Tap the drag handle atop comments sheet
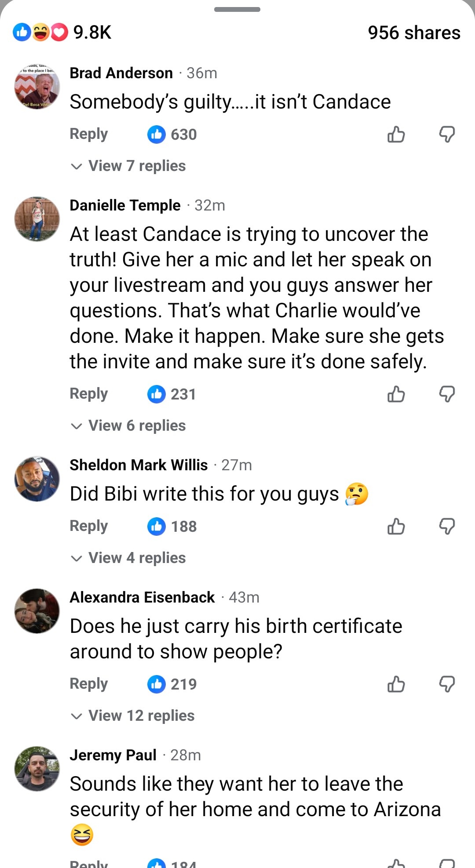The image size is (475, 868). [237, 9]
